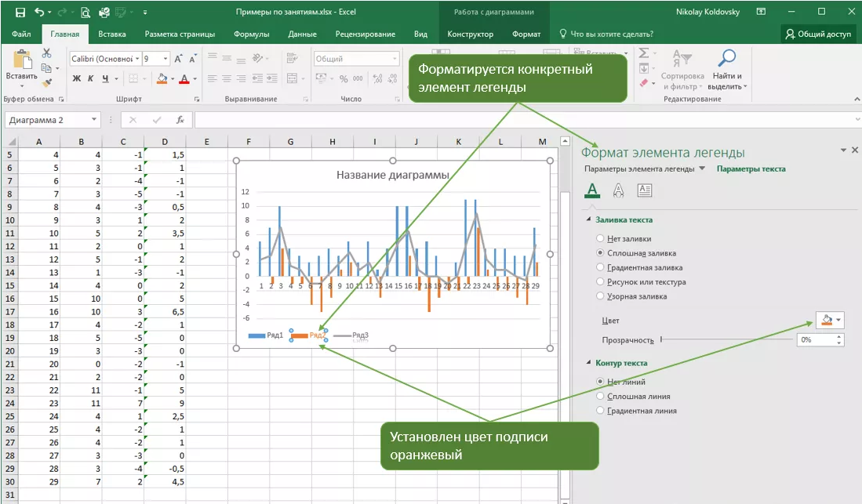Click the insert function fx icon
This screenshot has width=862, height=504.
pos(180,120)
